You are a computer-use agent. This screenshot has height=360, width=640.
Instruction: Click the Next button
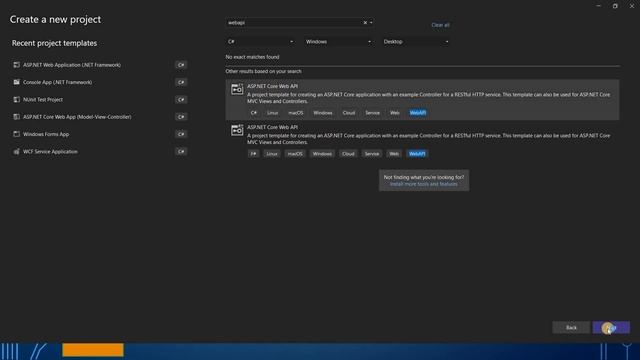[x=611, y=327]
